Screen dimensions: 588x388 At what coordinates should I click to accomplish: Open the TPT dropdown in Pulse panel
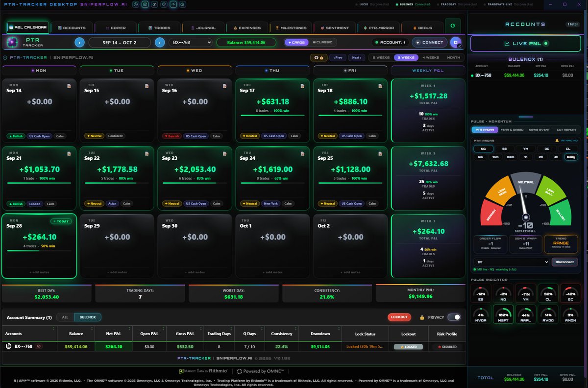511,262
